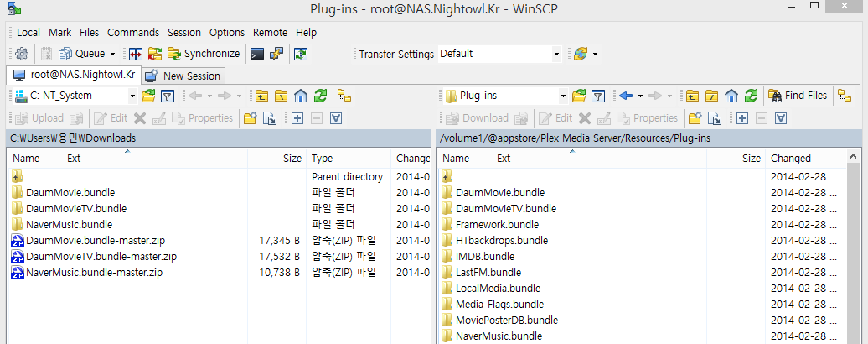The image size is (868, 344).
Task: Go to local root directory icon
Action: pyautogui.click(x=282, y=96)
